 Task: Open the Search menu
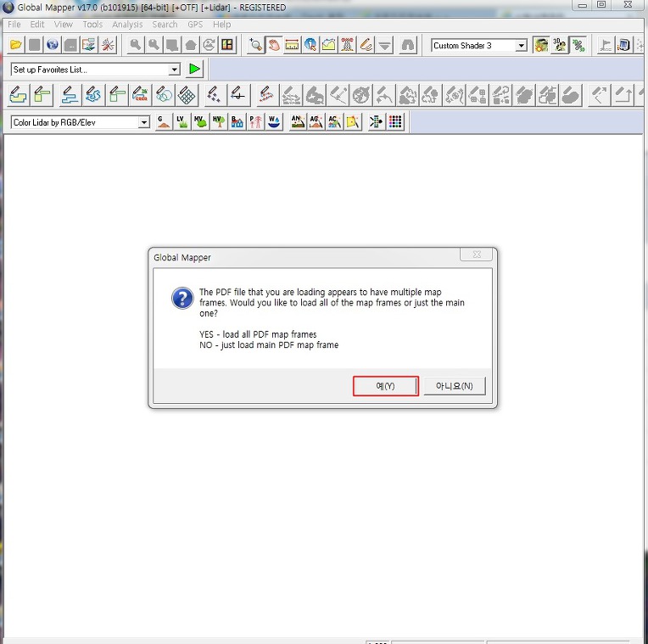pos(165,25)
